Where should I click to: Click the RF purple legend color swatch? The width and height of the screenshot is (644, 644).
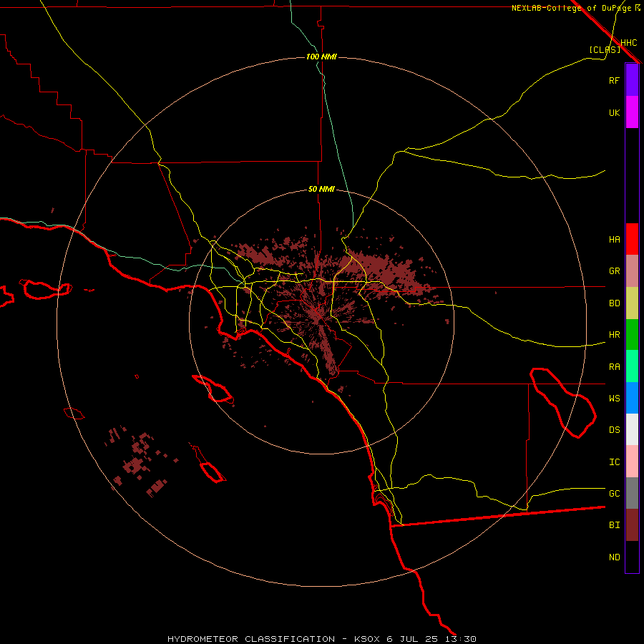(632, 80)
